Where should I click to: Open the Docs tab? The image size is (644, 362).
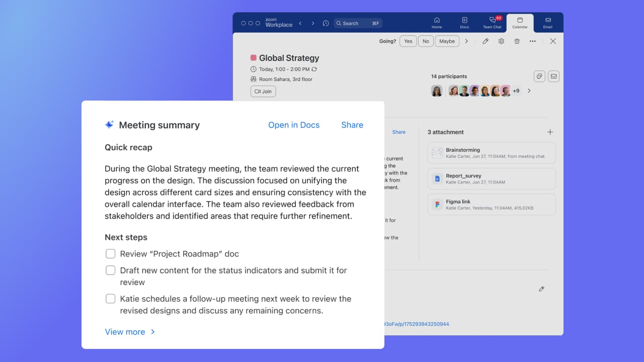click(464, 23)
